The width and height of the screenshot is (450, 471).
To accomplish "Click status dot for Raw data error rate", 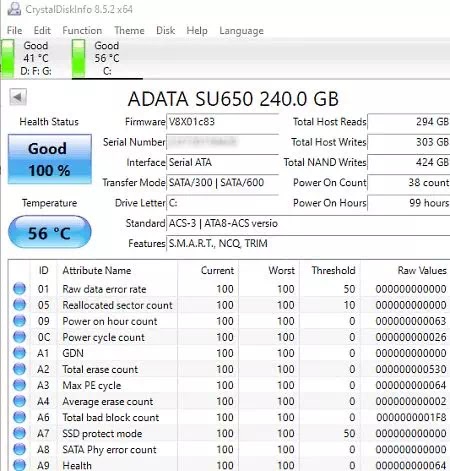I will point(19,289).
